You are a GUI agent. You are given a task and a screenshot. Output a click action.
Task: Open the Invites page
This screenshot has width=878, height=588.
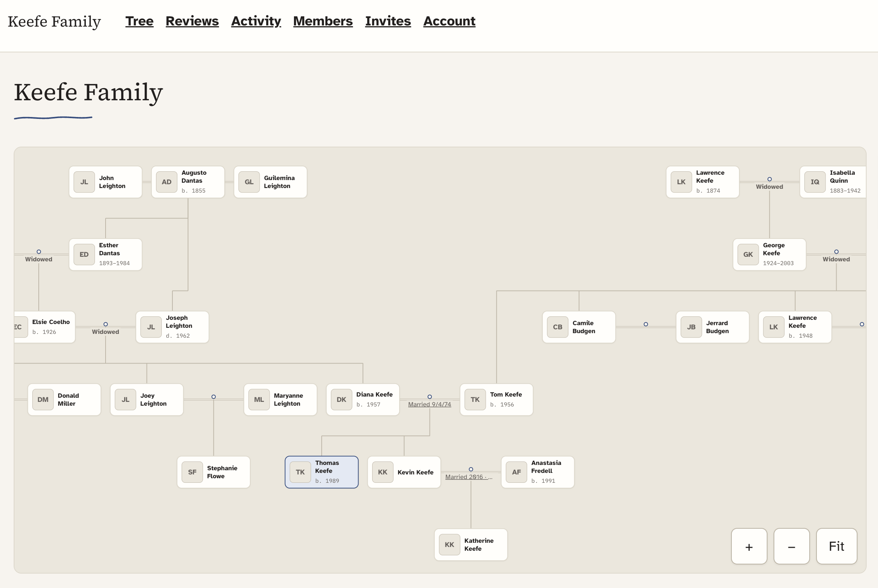click(388, 21)
